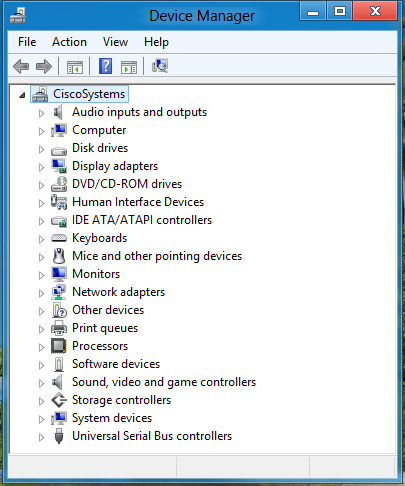
Task: Open the View menu
Action: 115,42
